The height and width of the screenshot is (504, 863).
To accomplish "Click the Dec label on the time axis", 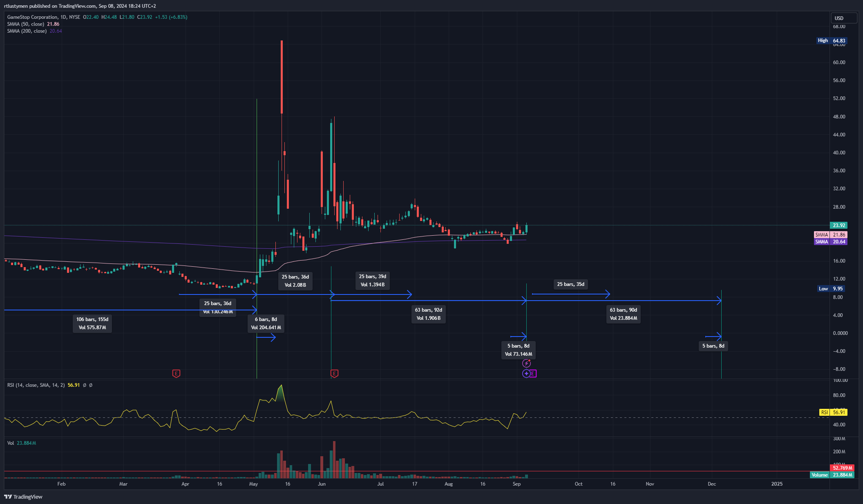I will [x=712, y=484].
